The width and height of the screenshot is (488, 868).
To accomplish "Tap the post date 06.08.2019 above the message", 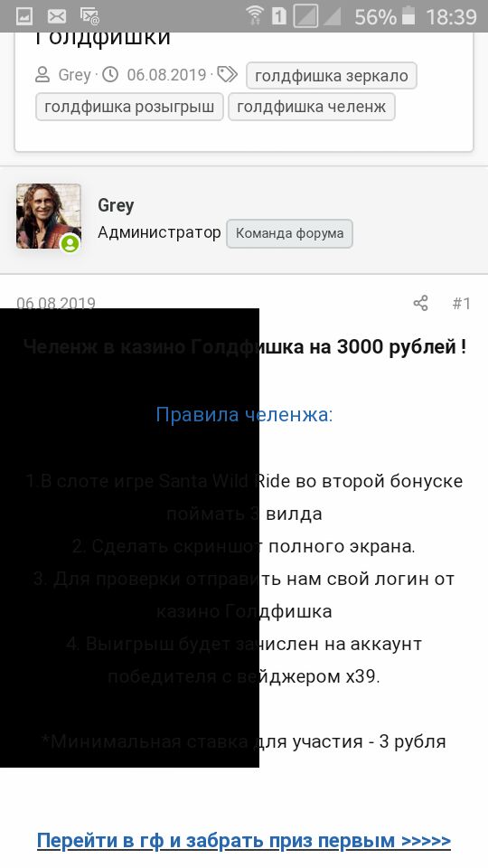I will [x=56, y=303].
